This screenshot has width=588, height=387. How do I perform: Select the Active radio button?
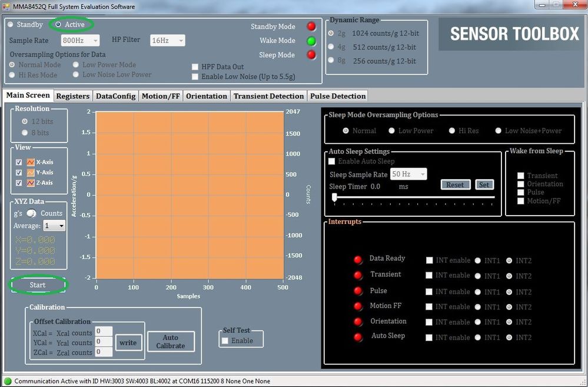coord(58,24)
